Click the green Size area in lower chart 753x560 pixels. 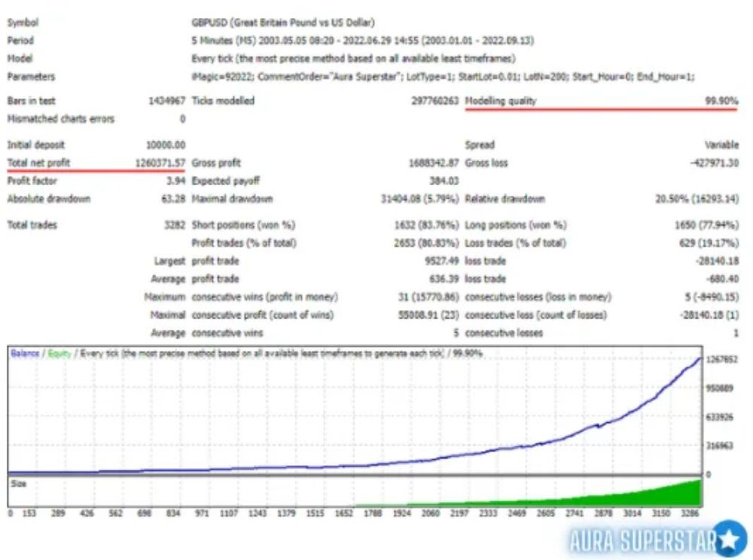coord(663,497)
